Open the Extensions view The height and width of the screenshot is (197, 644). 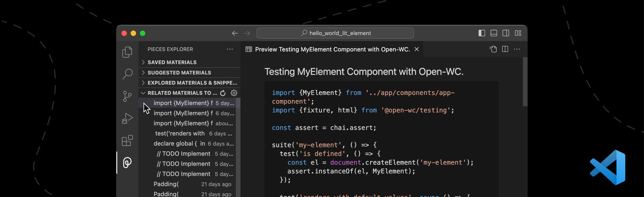coord(127,140)
